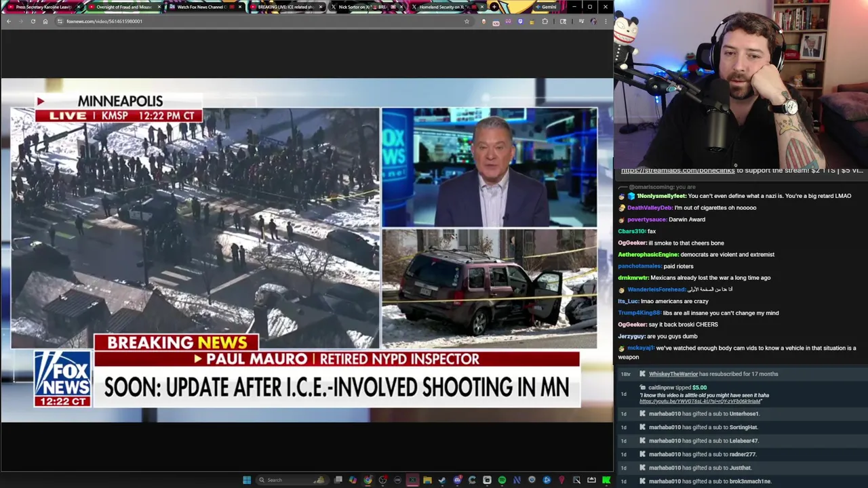Image resolution: width=868 pixels, height=488 pixels.
Task: Close the Oversight of Fraud and Misuse tab
Action: point(159,7)
